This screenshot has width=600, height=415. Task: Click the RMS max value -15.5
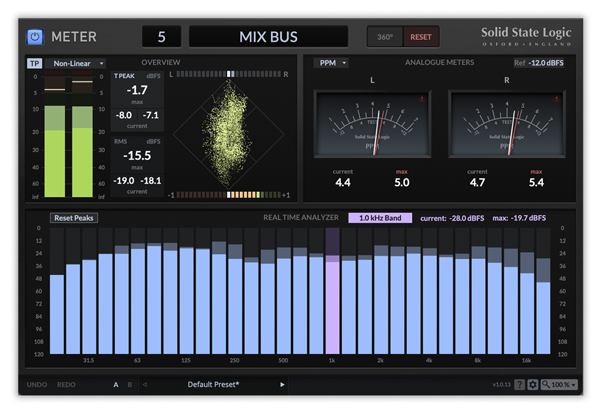137,156
